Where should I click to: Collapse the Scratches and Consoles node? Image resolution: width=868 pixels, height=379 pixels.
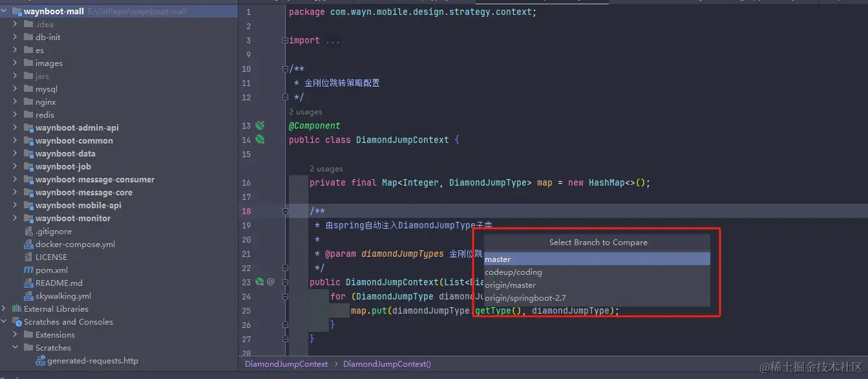[4, 321]
